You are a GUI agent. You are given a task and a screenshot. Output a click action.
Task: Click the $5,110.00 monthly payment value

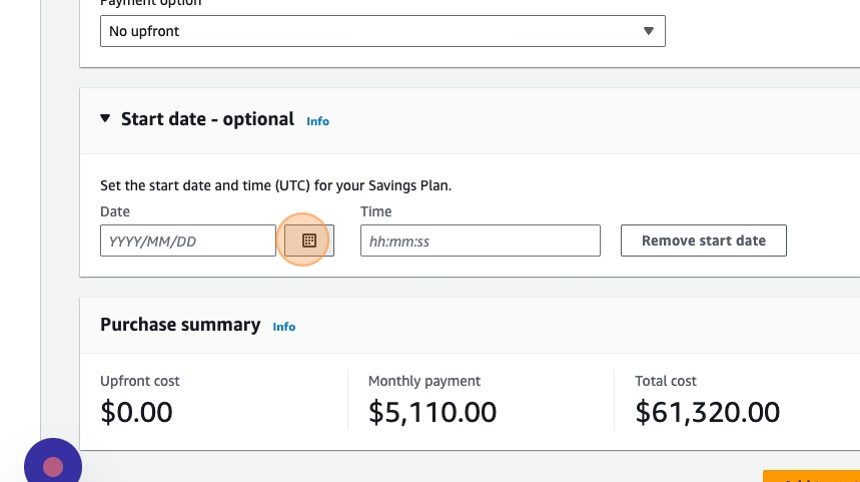(432, 411)
